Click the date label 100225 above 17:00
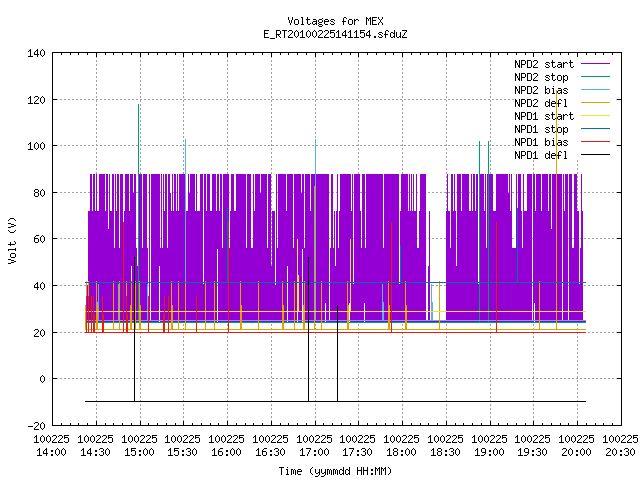The height and width of the screenshot is (480, 640). coord(314,440)
